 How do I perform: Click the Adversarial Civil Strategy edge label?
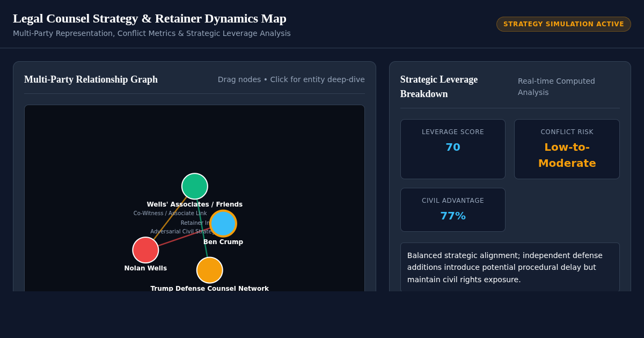coord(181,232)
